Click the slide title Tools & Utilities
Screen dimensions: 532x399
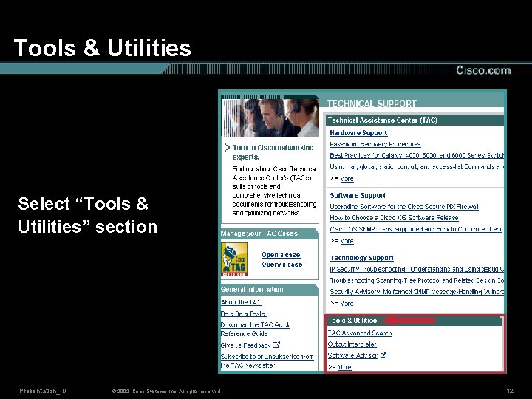coord(102,47)
